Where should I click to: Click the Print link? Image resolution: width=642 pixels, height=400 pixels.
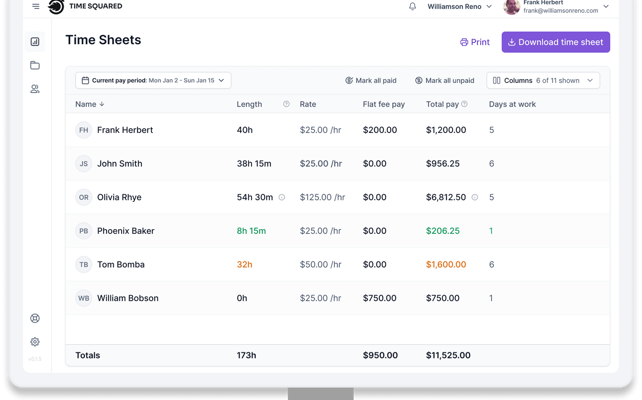(x=475, y=42)
